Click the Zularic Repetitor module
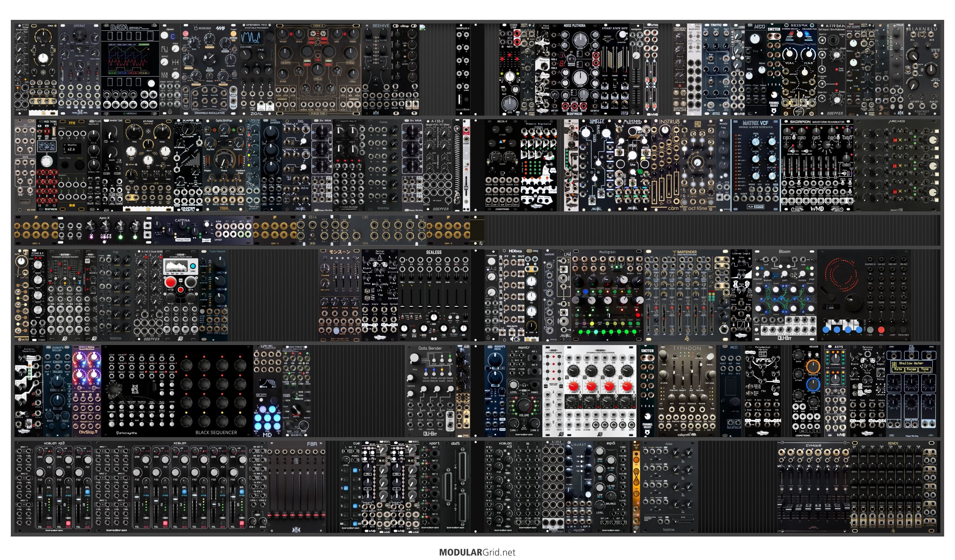The image size is (955, 560). [29, 391]
